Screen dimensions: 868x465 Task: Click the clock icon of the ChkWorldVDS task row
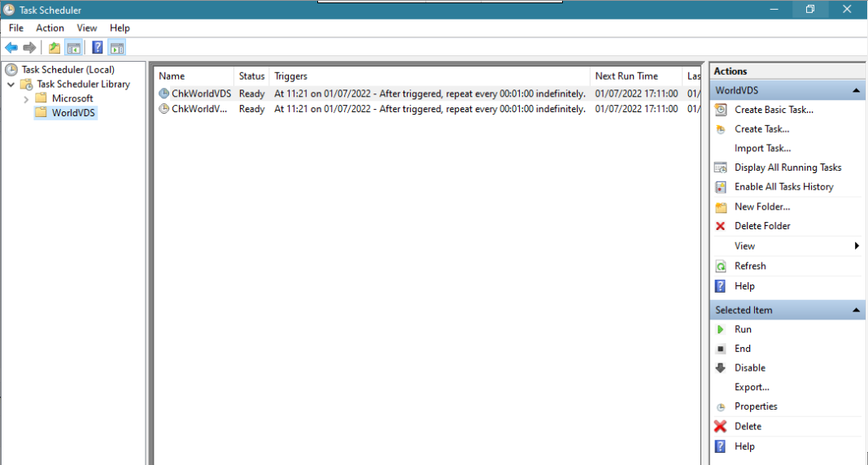click(x=164, y=93)
